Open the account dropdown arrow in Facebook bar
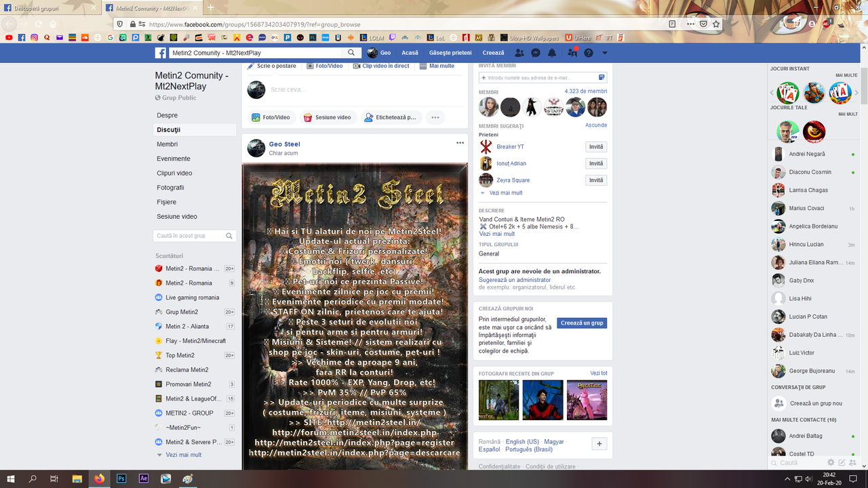The width and height of the screenshot is (868, 488). coord(605,53)
